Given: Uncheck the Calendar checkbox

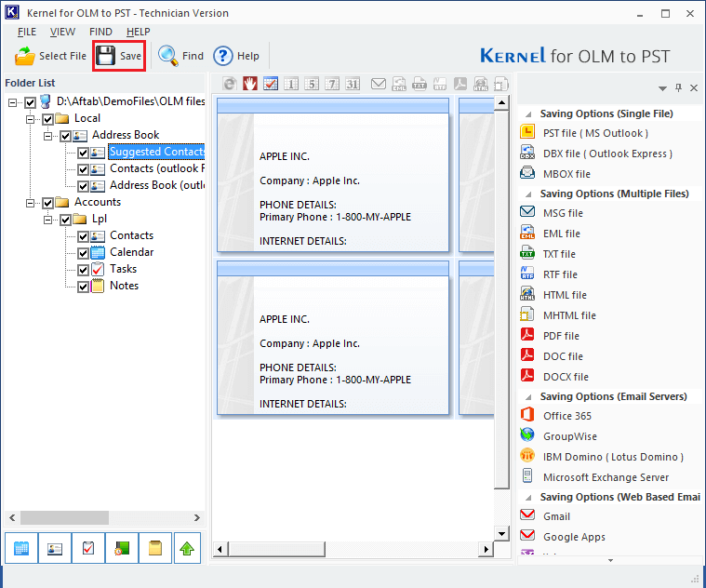Looking at the screenshot, I should click(x=83, y=253).
